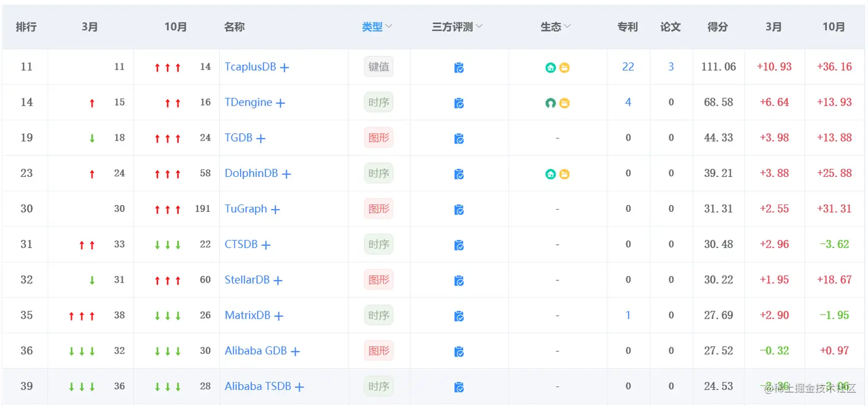Open the CTSDB database link
Viewport: 868px width, 406px height.
(x=241, y=244)
